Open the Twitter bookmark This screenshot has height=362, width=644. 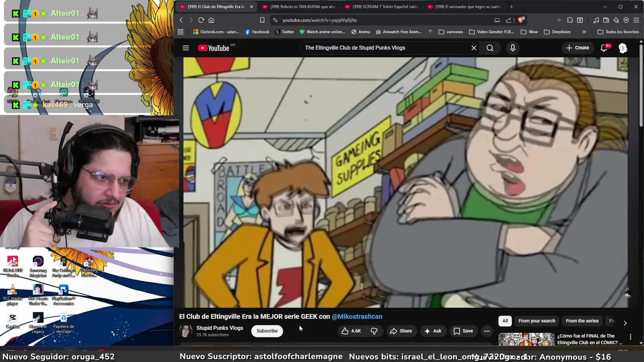284,32
